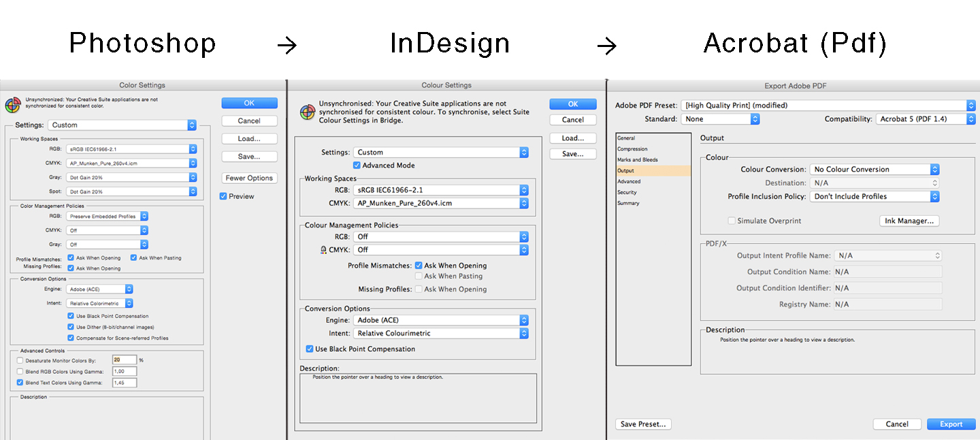Open Compatibility Acrobat 5 dropdown
This screenshot has width=980, height=440.
click(926, 119)
